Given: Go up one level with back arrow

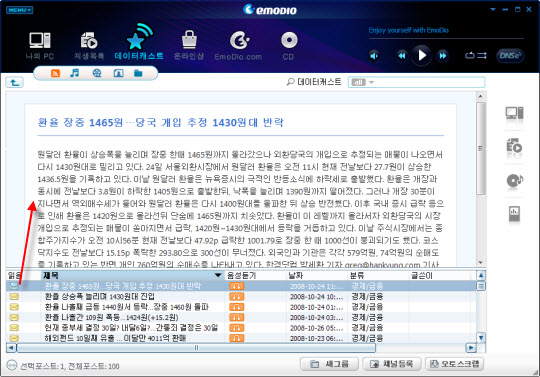Looking at the screenshot, I should 14,82.
